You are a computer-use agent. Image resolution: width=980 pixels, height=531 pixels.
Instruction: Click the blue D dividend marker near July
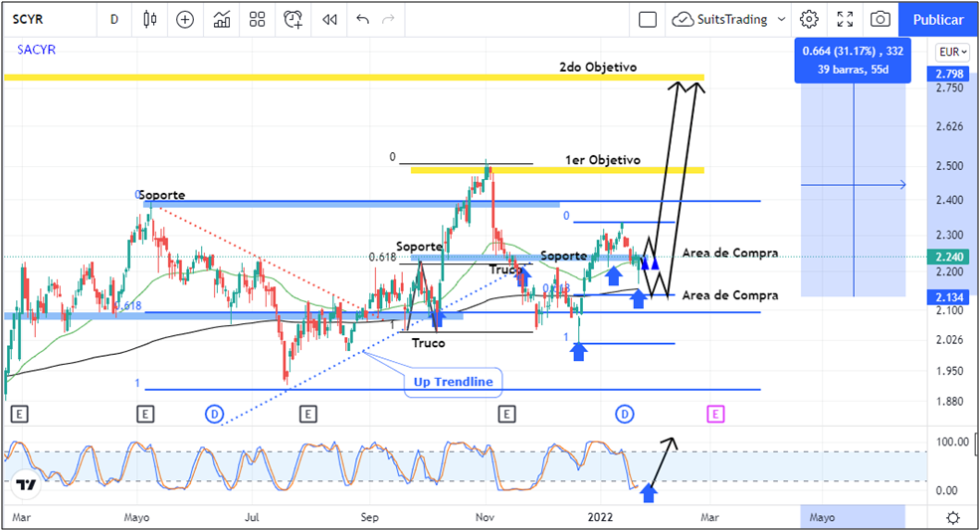(214, 413)
